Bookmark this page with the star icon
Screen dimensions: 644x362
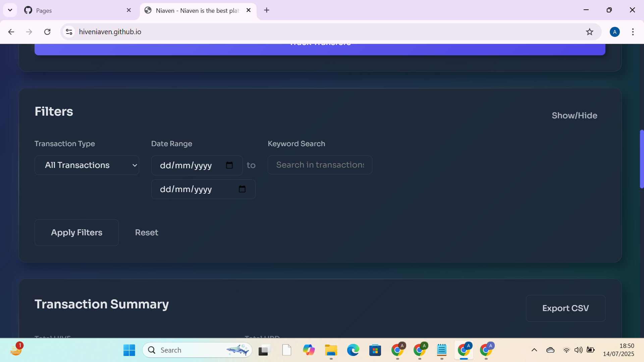click(589, 32)
